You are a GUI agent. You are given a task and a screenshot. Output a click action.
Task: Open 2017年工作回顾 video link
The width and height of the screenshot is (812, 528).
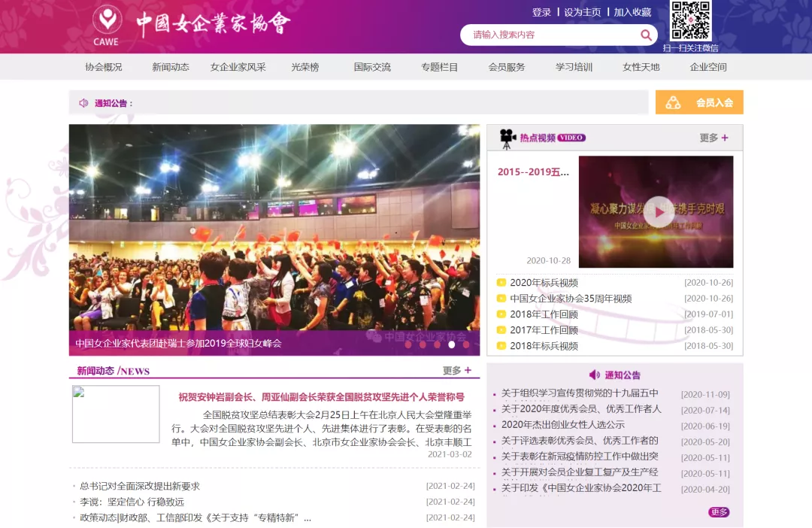(544, 330)
